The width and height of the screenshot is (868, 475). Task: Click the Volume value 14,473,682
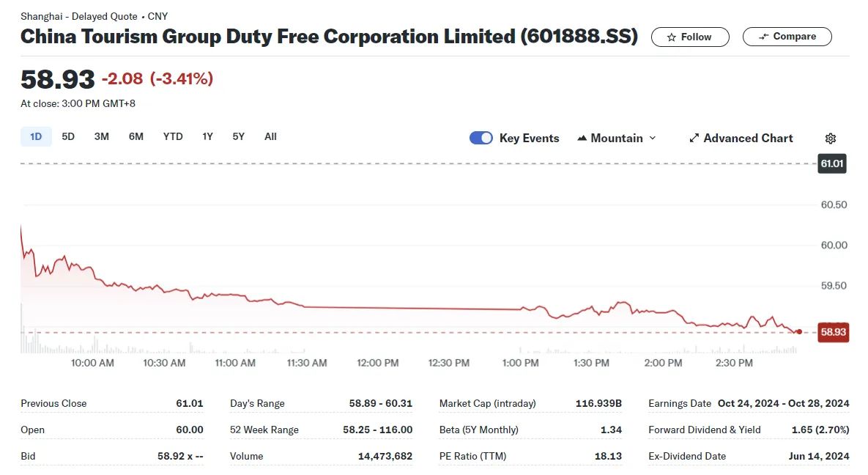tap(385, 456)
